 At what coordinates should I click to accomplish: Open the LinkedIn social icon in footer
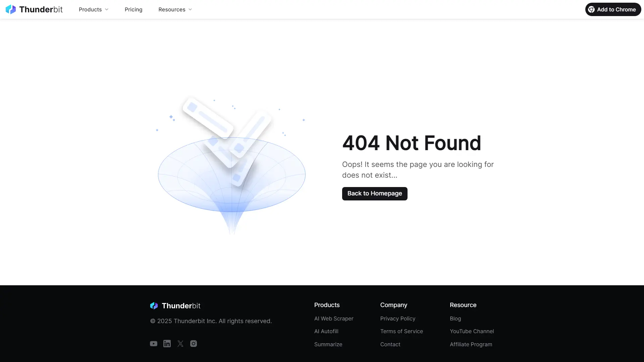167,344
